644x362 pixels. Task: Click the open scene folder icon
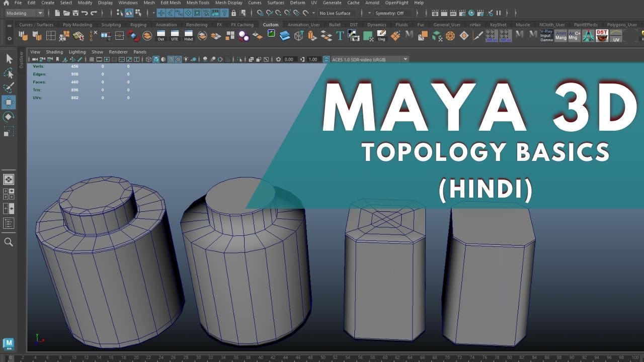pos(66,13)
